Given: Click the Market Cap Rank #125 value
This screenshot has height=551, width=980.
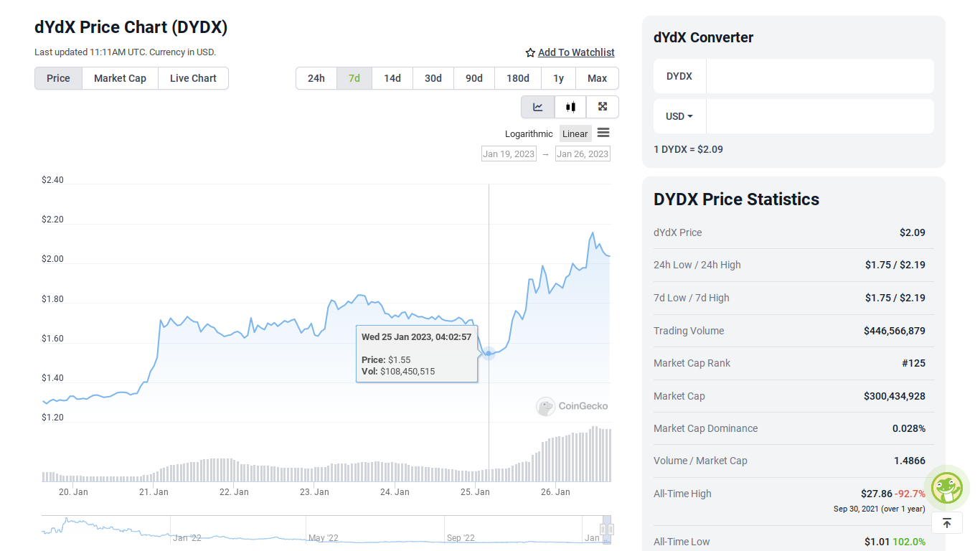Looking at the screenshot, I should [x=913, y=363].
